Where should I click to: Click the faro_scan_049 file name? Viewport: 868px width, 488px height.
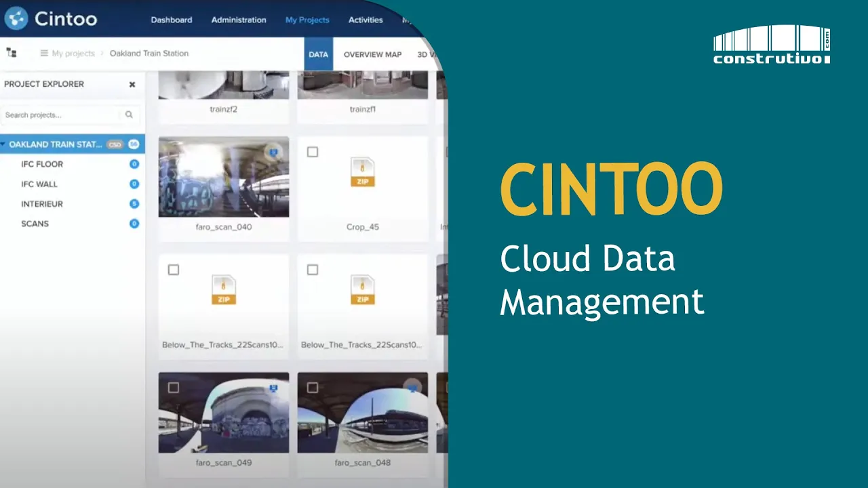(x=224, y=463)
